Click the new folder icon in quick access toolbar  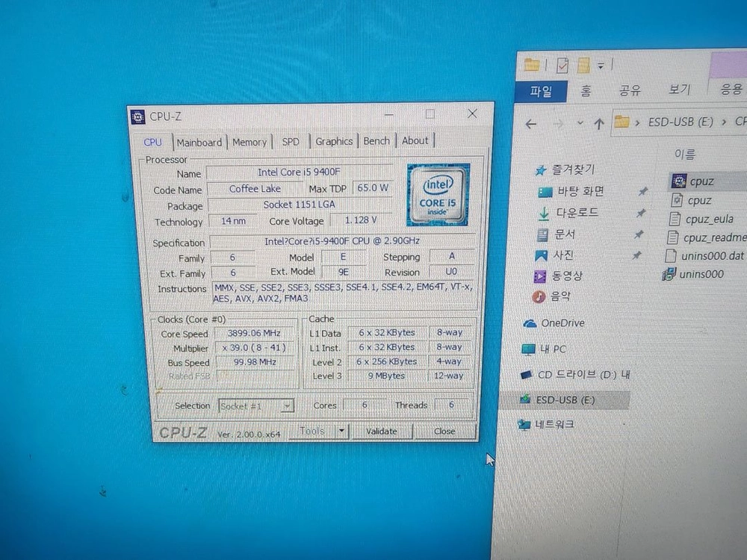pos(583,65)
